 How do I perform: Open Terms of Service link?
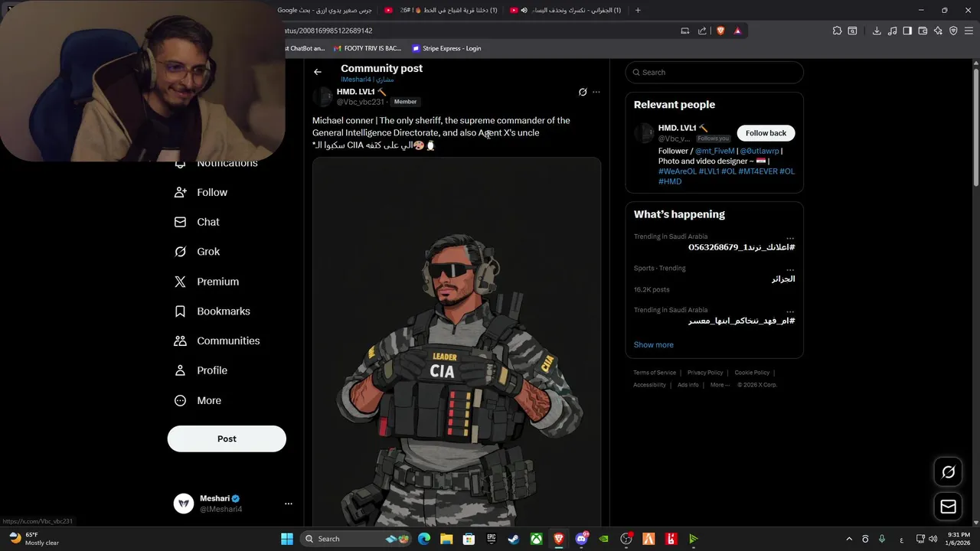point(655,373)
